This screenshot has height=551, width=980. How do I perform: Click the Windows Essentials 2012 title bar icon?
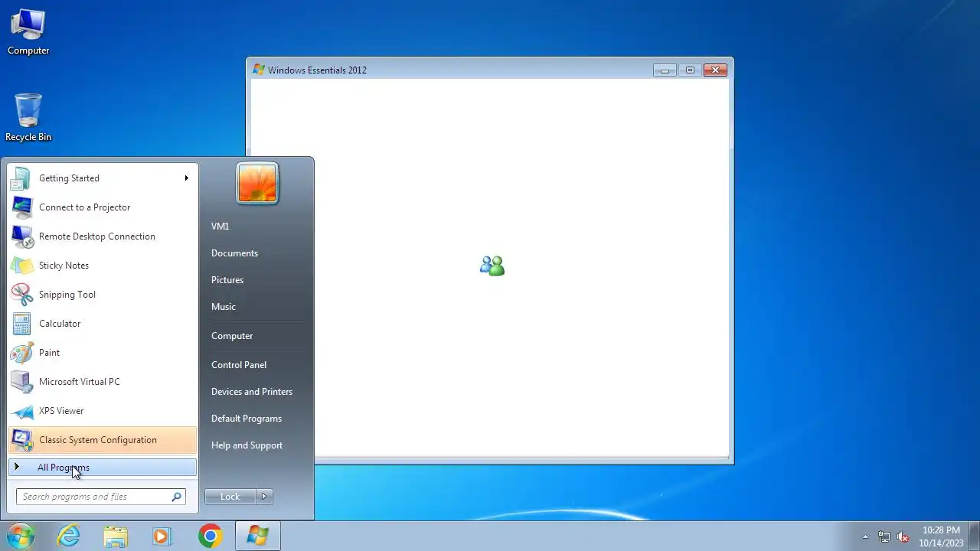tap(259, 70)
